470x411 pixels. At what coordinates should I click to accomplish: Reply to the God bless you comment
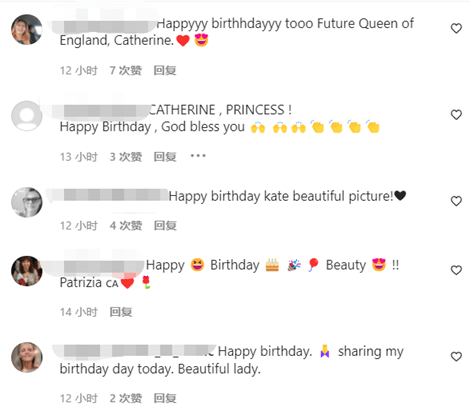point(165,157)
